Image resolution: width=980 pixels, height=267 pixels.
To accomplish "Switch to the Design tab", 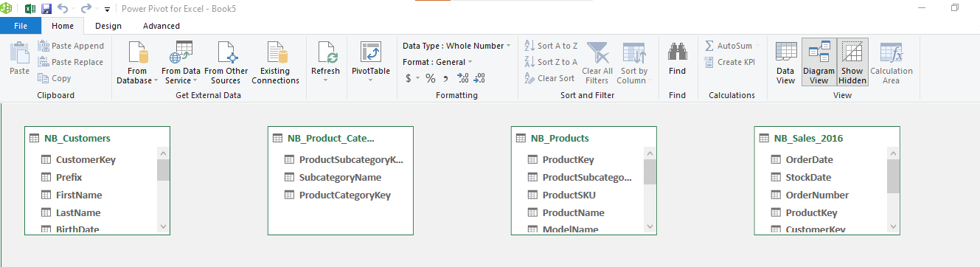I will click(x=108, y=26).
